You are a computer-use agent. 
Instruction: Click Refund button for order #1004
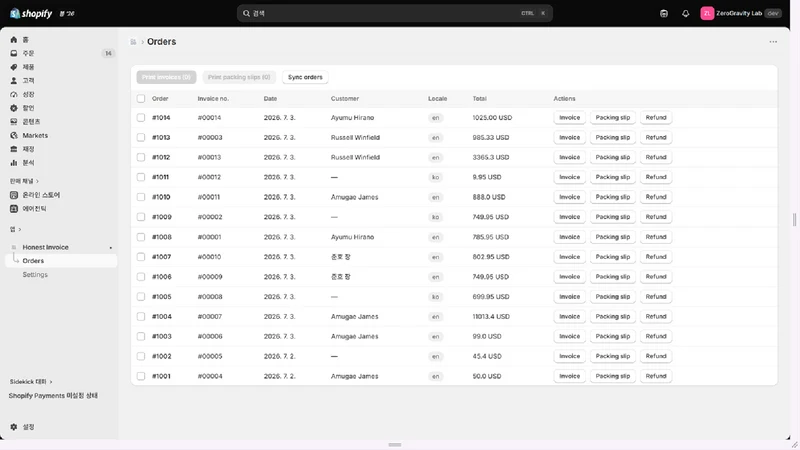click(656, 316)
